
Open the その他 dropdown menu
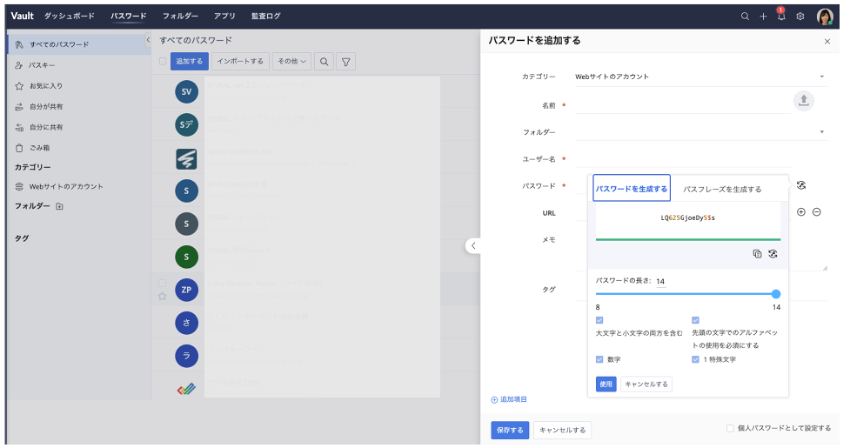point(291,61)
